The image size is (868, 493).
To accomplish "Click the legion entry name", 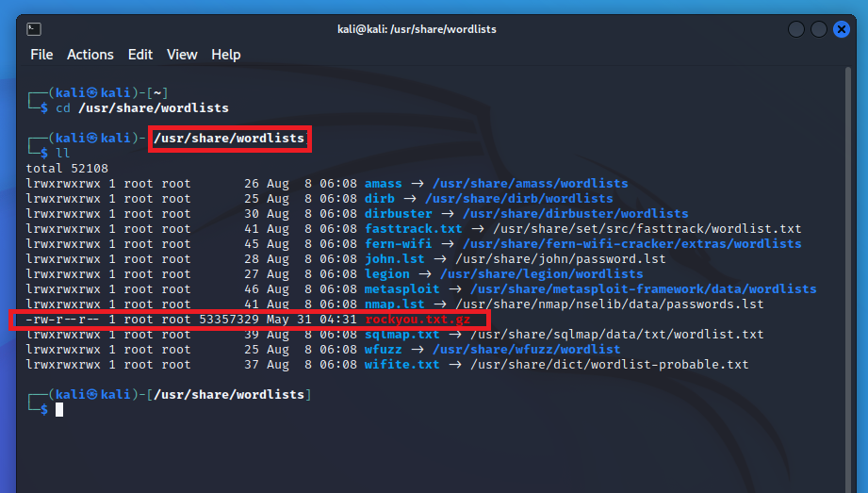I will pos(387,273).
